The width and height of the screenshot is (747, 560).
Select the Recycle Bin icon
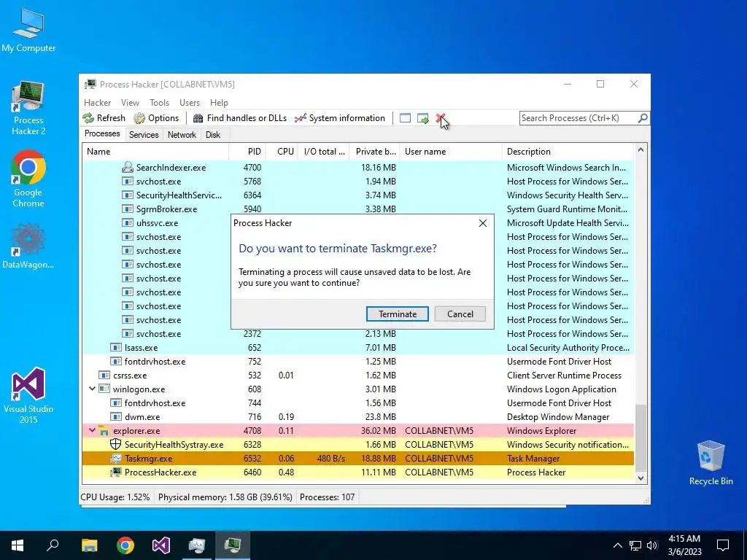[x=711, y=463]
